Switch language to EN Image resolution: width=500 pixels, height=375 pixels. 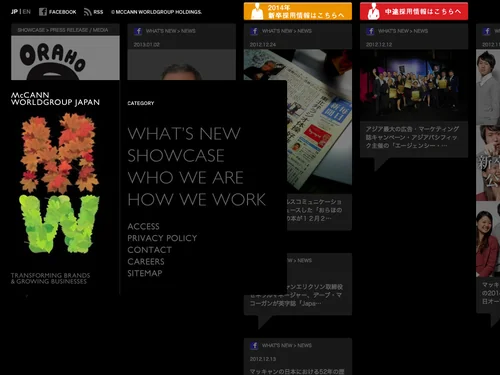click(27, 12)
